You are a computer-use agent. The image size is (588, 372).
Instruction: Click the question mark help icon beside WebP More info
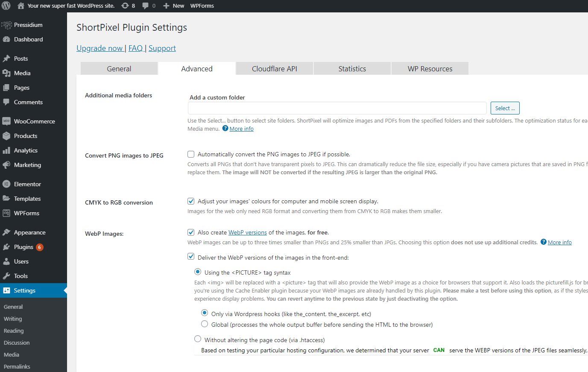544,242
